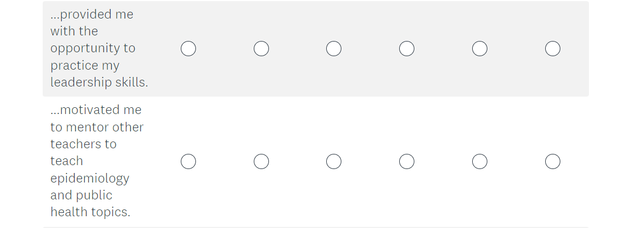Click the "health topics." text
The height and width of the screenshot is (228, 644).
pyautogui.click(x=90, y=212)
